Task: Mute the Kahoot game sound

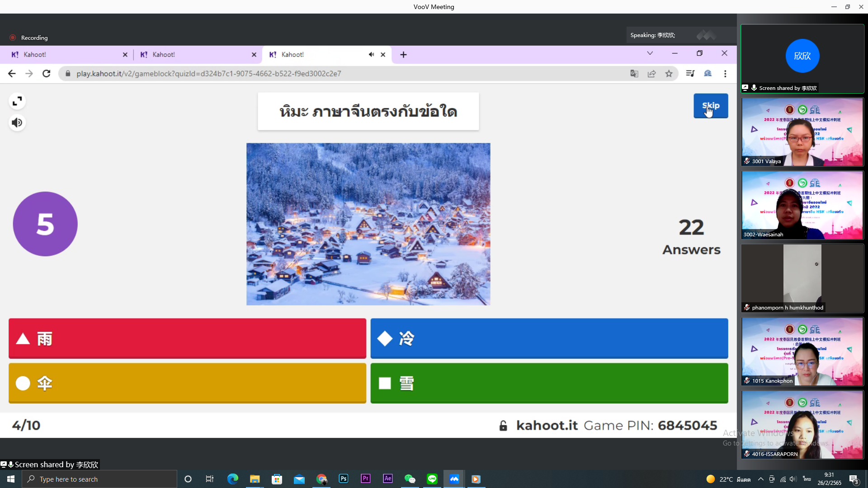Action: pyautogui.click(x=17, y=122)
